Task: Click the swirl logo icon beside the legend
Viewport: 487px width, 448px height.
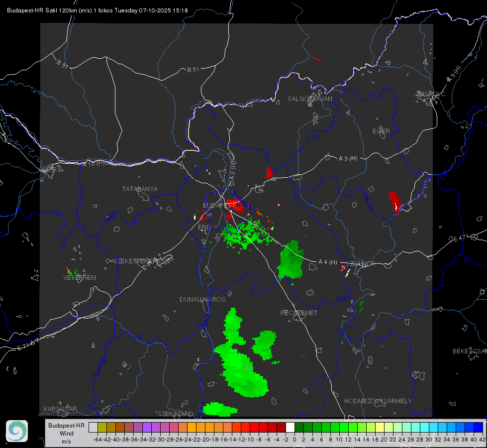Action: point(17,431)
